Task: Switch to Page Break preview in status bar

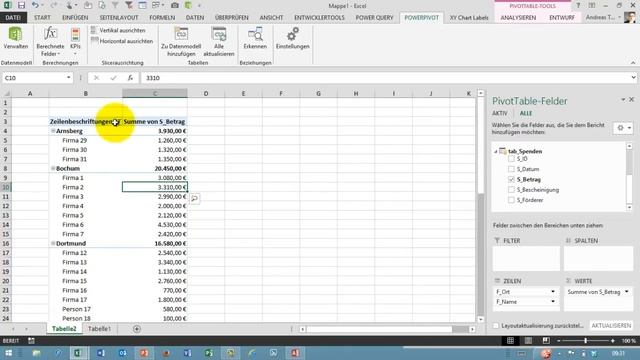Action: 546,341
